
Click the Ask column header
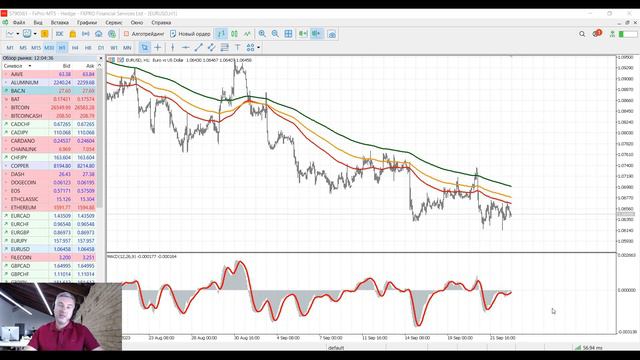coord(90,66)
